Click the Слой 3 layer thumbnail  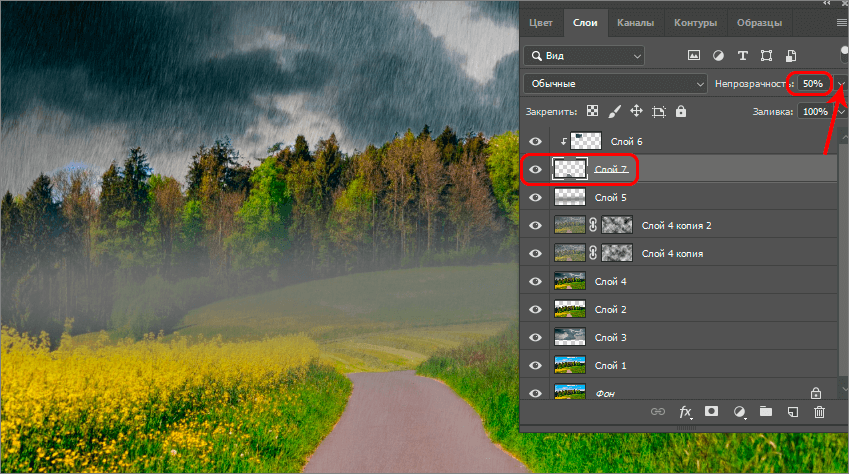pyautogui.click(x=569, y=338)
